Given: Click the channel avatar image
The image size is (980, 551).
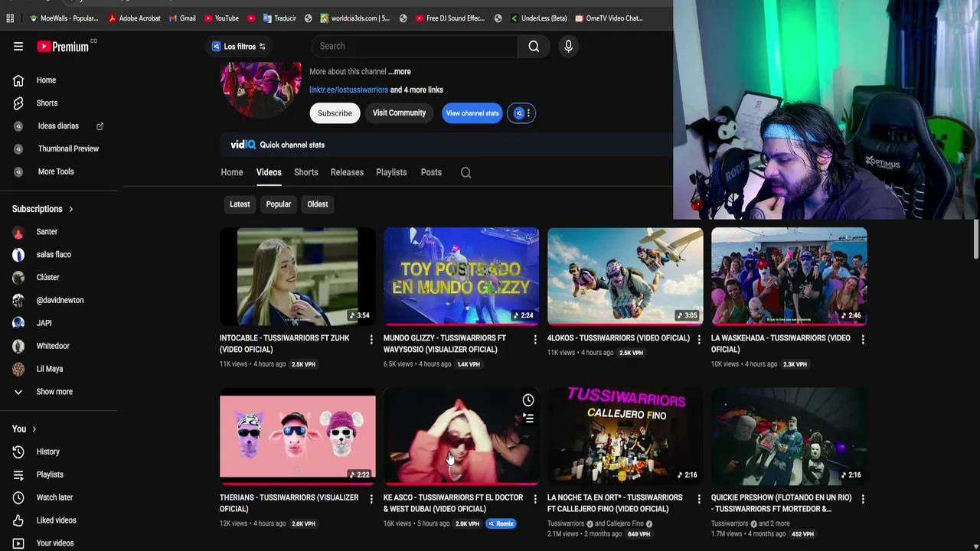Looking at the screenshot, I should pos(261,90).
